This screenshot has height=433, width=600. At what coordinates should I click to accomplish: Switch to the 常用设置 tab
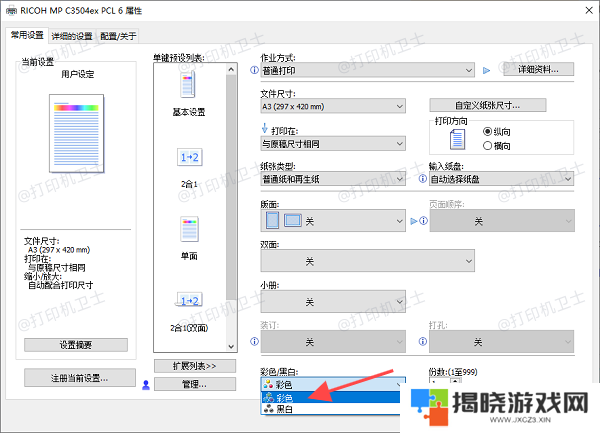tap(27, 35)
